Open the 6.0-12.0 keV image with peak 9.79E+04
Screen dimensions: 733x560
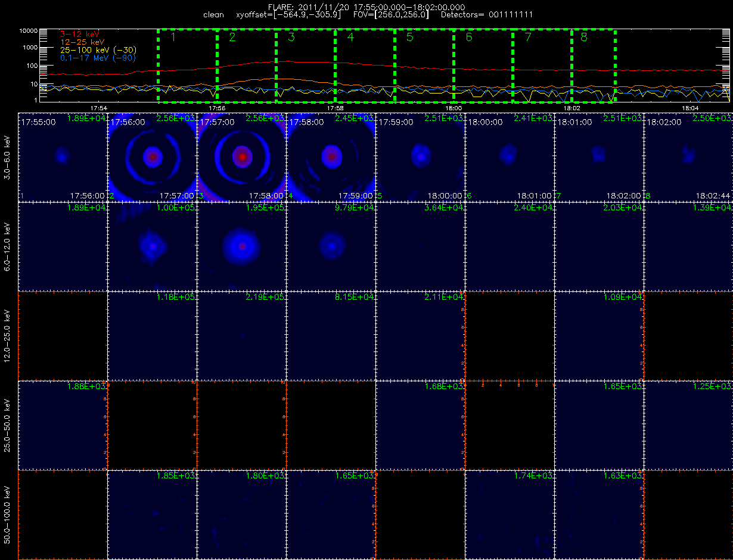(331, 246)
